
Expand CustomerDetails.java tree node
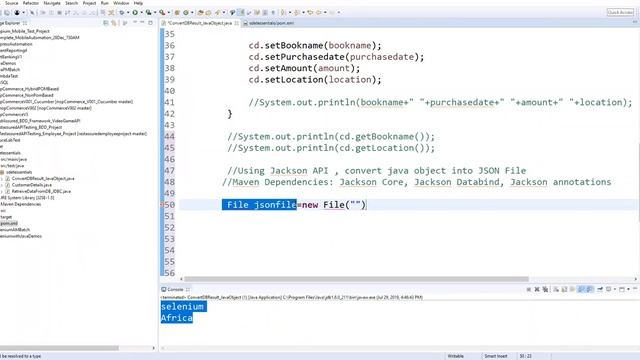click(x=2, y=185)
